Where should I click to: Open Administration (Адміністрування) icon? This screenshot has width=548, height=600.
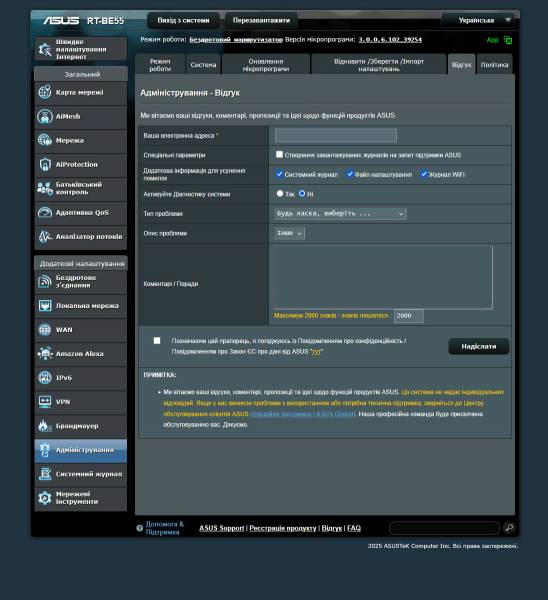[45, 450]
